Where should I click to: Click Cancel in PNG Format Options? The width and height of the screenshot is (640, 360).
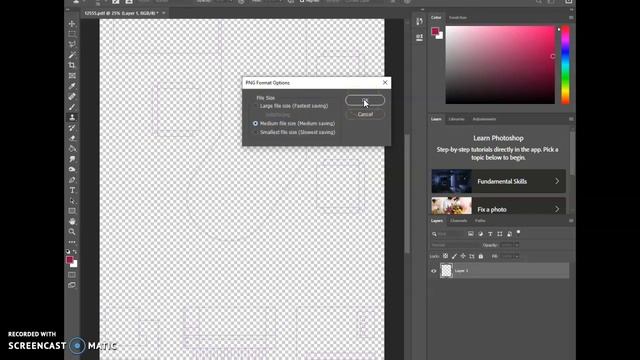(x=365, y=115)
